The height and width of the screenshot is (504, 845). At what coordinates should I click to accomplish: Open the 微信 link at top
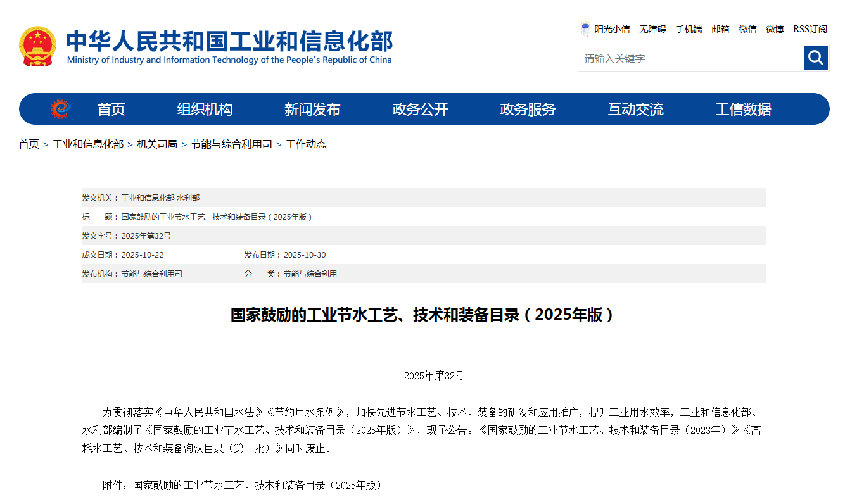747,29
